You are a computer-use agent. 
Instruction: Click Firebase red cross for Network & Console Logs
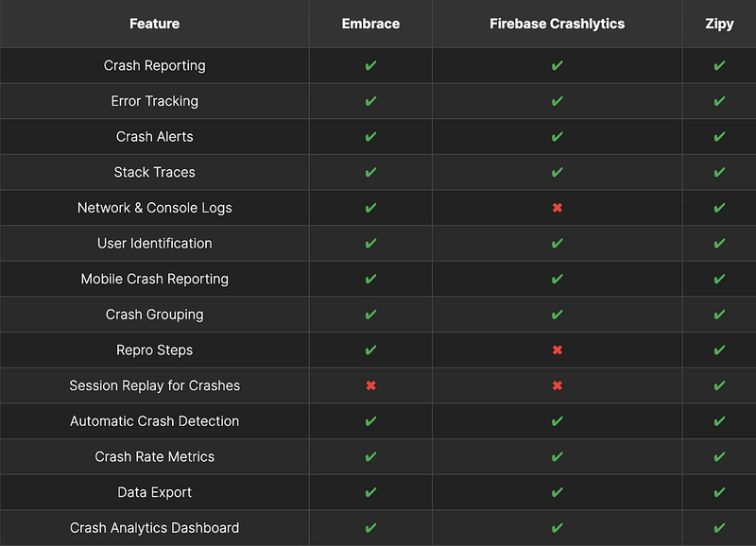tap(557, 208)
